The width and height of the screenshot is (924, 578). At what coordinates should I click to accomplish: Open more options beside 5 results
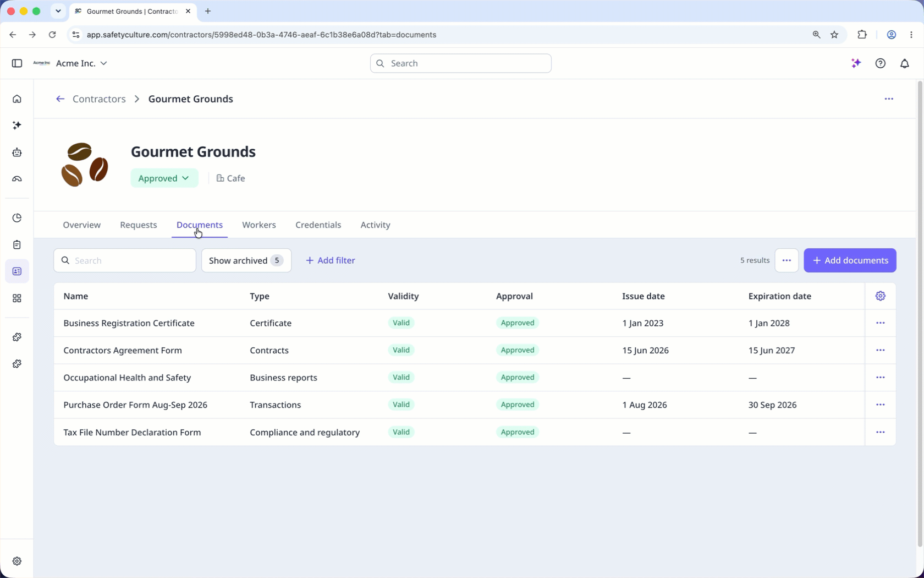click(787, 260)
